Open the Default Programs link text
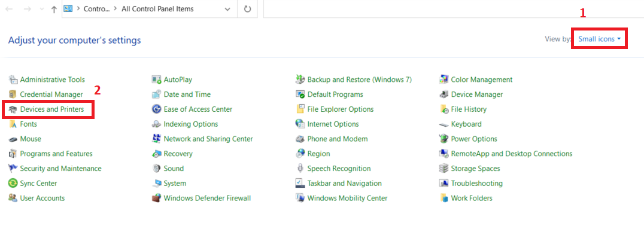Image resolution: width=644 pixels, height=229 pixels. [335, 94]
